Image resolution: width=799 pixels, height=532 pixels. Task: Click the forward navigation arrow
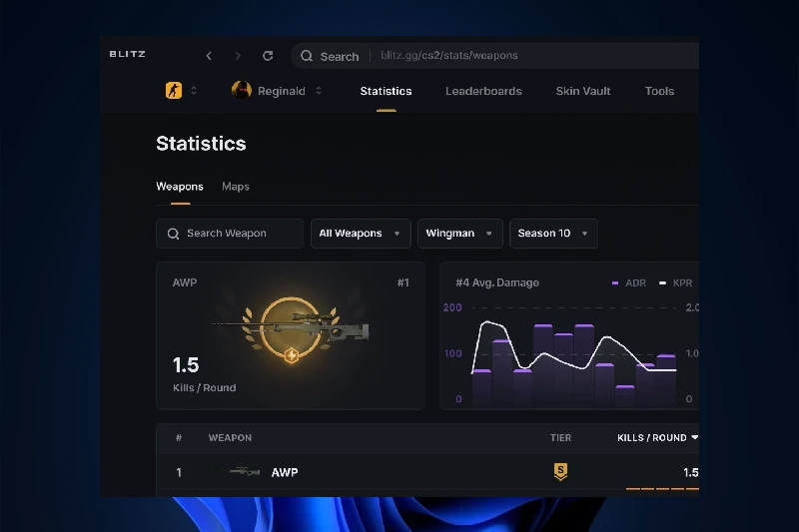click(x=238, y=56)
